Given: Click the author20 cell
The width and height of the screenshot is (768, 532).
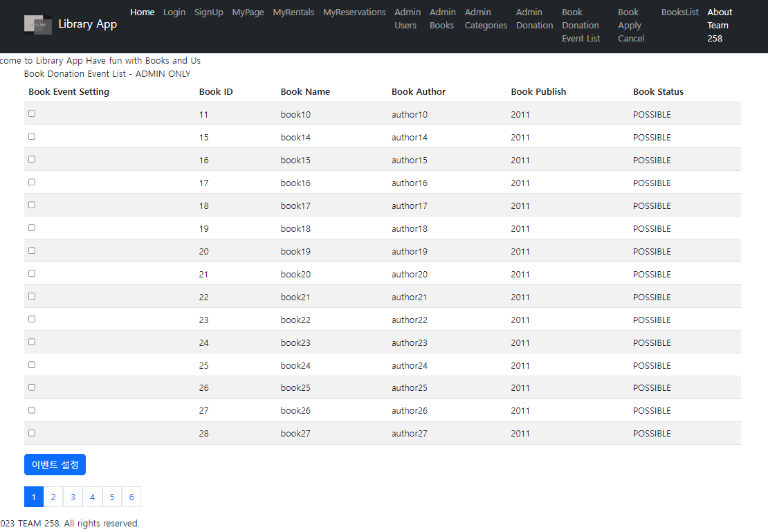Looking at the screenshot, I should pos(410,275).
